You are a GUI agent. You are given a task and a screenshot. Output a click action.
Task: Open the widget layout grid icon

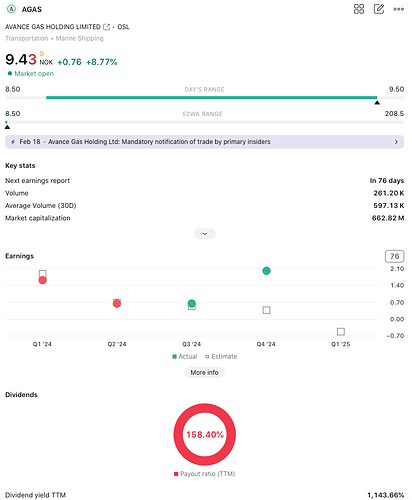pos(359,9)
